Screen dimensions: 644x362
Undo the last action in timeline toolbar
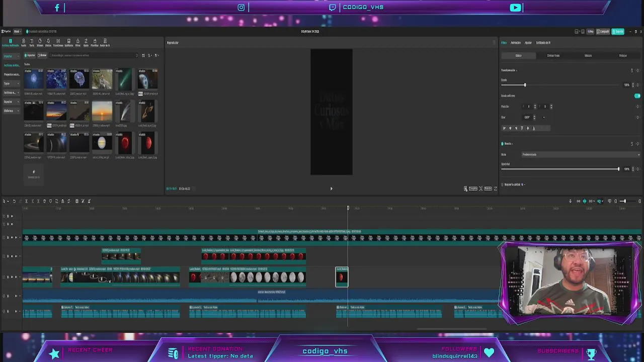click(x=14, y=201)
